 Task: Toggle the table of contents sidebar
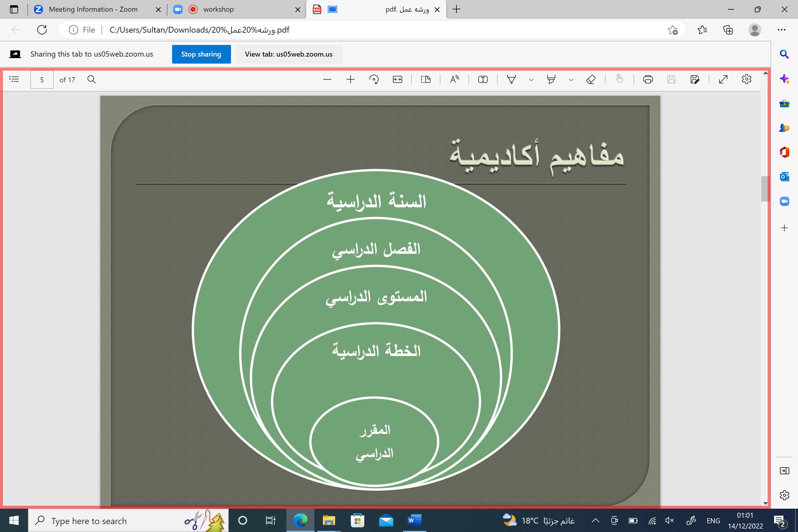[14, 79]
